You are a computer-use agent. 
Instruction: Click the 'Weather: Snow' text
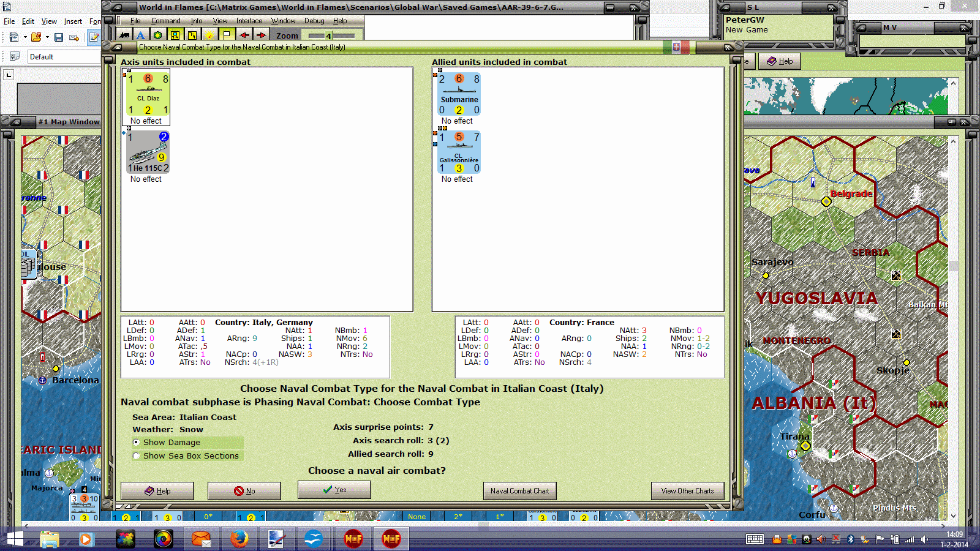point(168,429)
